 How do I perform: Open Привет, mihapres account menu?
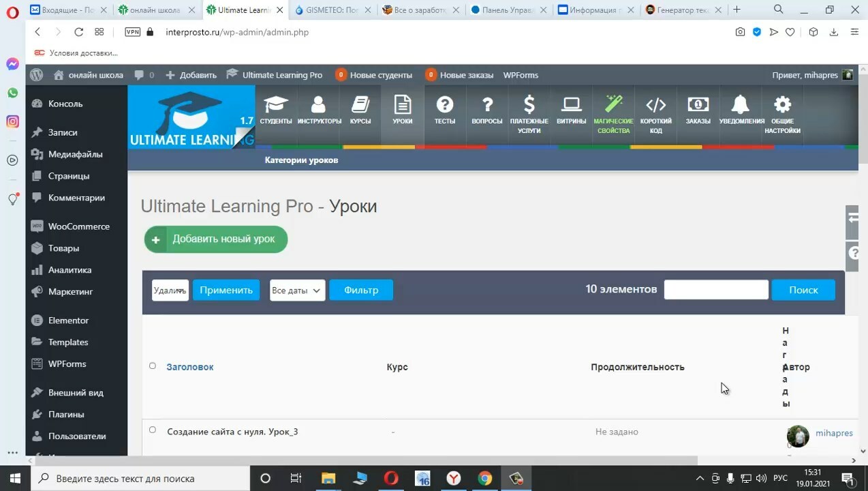[812, 75]
